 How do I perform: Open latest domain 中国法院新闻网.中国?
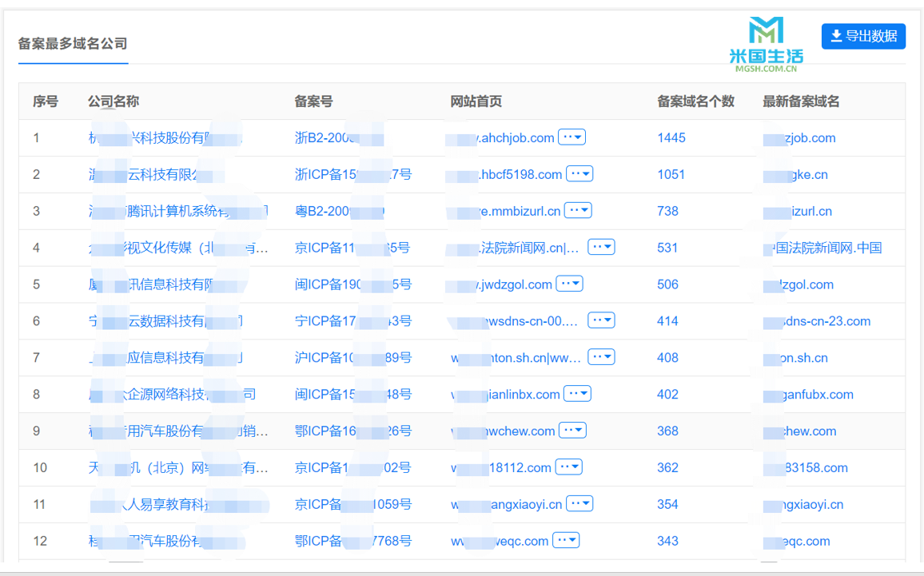tap(822, 248)
